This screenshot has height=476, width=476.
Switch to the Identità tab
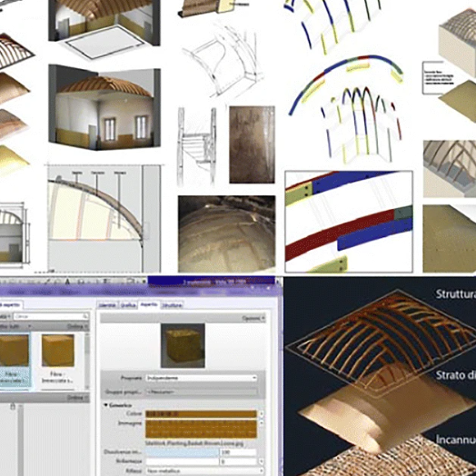pos(107,305)
